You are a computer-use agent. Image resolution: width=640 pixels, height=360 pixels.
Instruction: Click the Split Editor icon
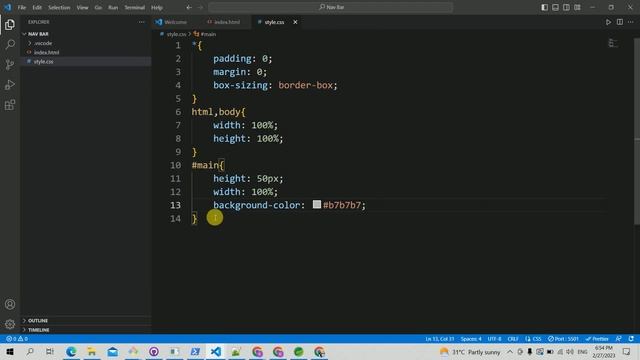(620, 22)
